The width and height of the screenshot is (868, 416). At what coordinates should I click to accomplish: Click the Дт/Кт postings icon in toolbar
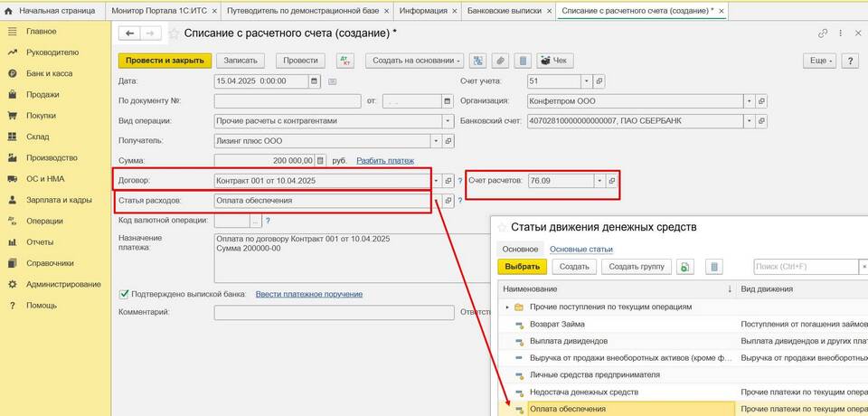click(x=344, y=61)
